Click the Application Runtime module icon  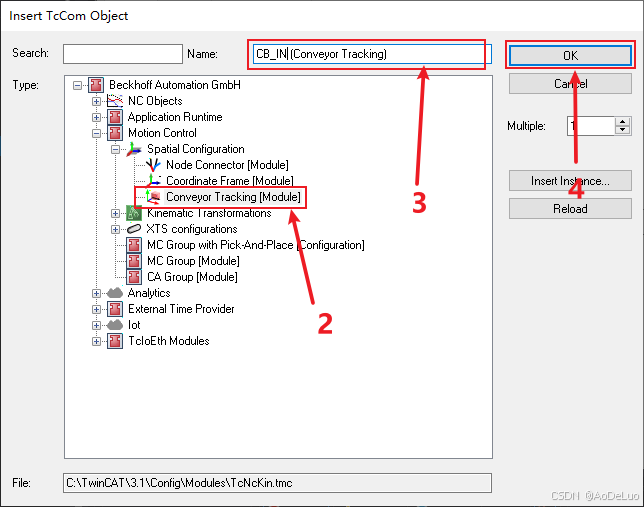pos(115,117)
